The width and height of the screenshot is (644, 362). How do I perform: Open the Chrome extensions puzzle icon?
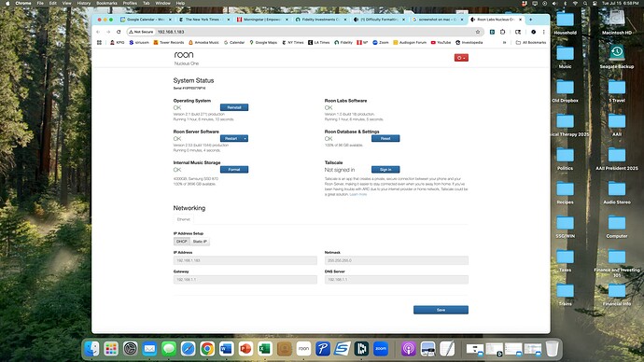pyautogui.click(x=503, y=32)
